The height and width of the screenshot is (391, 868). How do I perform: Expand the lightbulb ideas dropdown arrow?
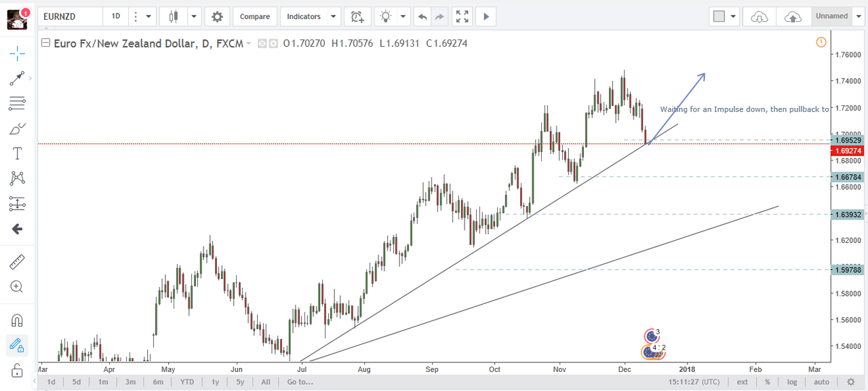click(404, 16)
